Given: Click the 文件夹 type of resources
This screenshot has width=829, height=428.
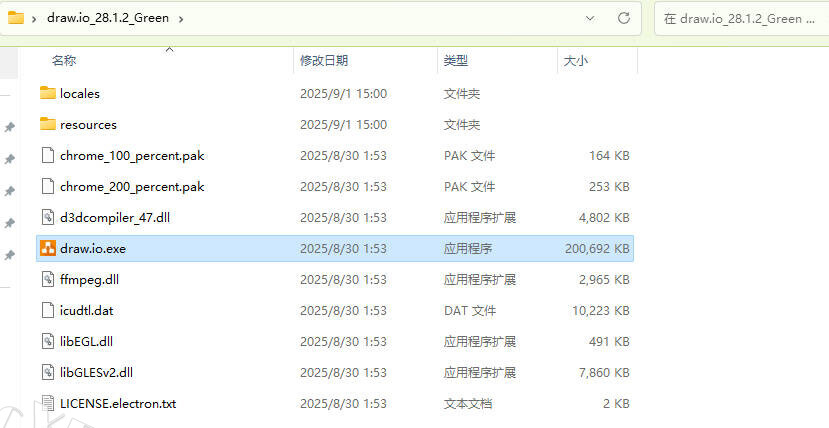Looking at the screenshot, I should (462, 125).
